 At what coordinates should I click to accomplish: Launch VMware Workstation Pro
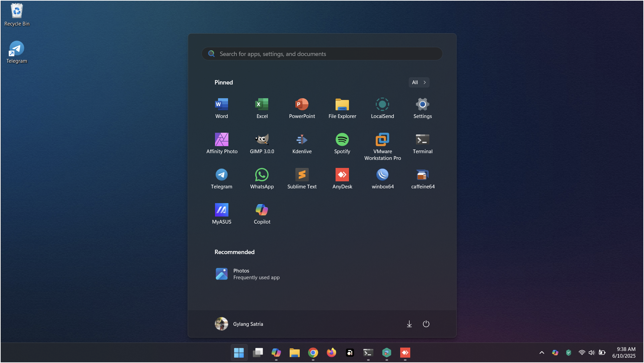point(382,147)
